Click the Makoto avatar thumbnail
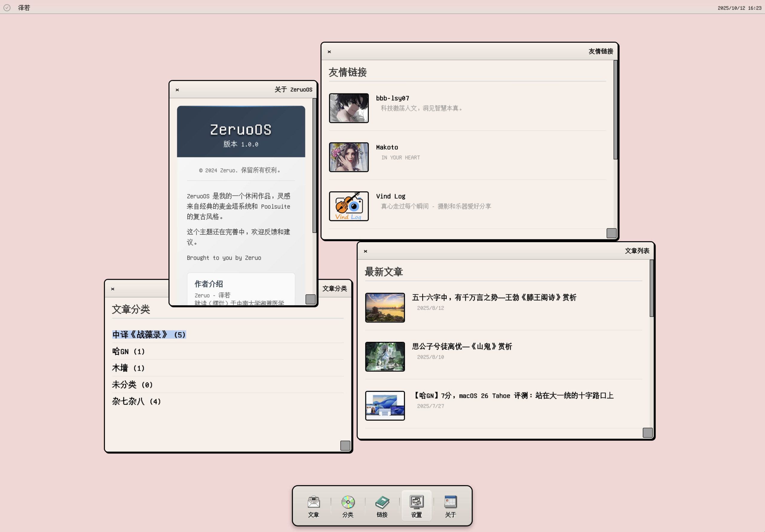 [348, 157]
